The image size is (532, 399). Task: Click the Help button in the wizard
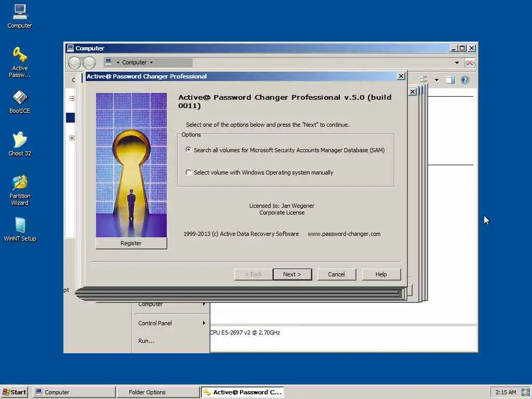tap(381, 274)
